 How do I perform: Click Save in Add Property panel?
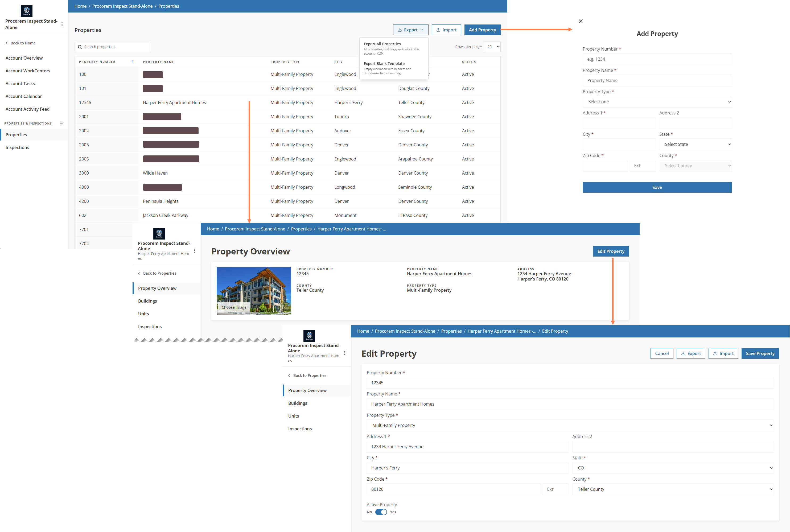(657, 187)
